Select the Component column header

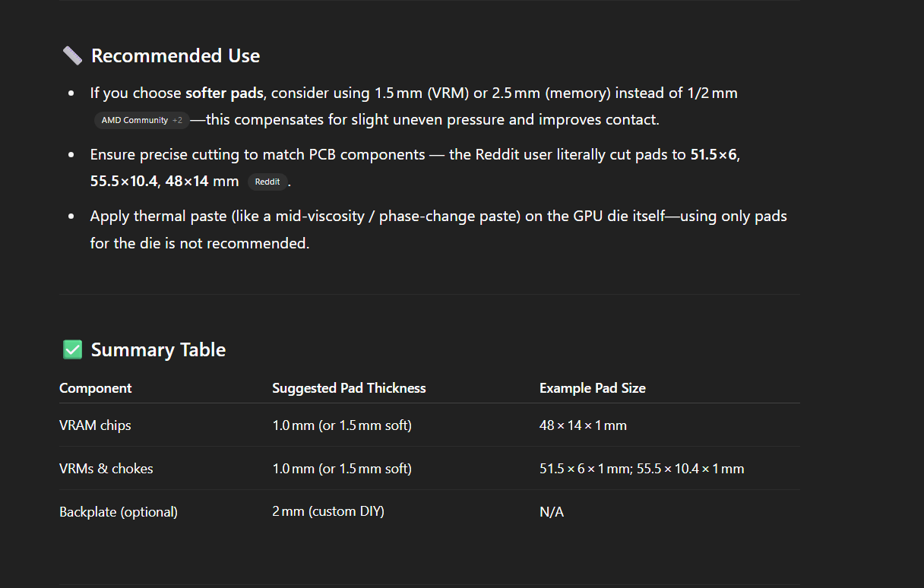tap(96, 388)
